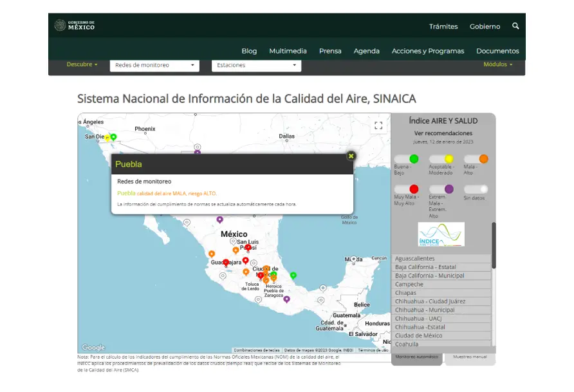Click the orange marker west of Guadalajara
This screenshot has height=392, width=574.
pos(212,254)
